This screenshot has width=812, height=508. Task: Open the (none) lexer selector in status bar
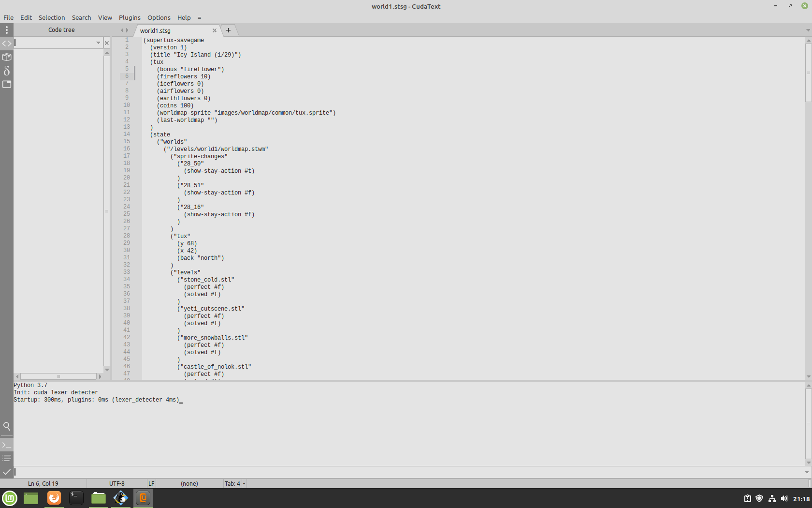(189, 483)
